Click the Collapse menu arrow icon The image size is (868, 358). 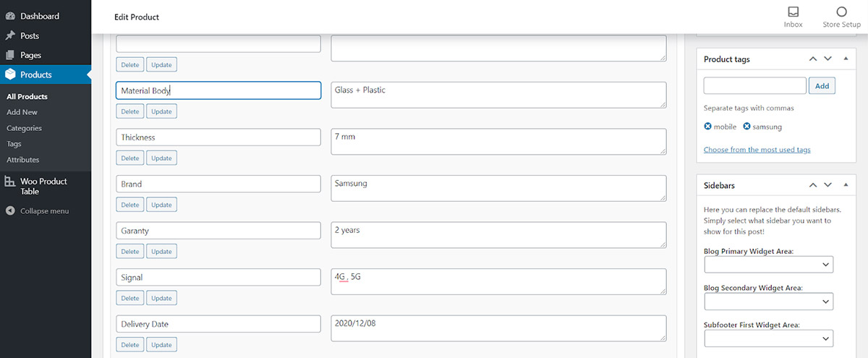coord(9,211)
